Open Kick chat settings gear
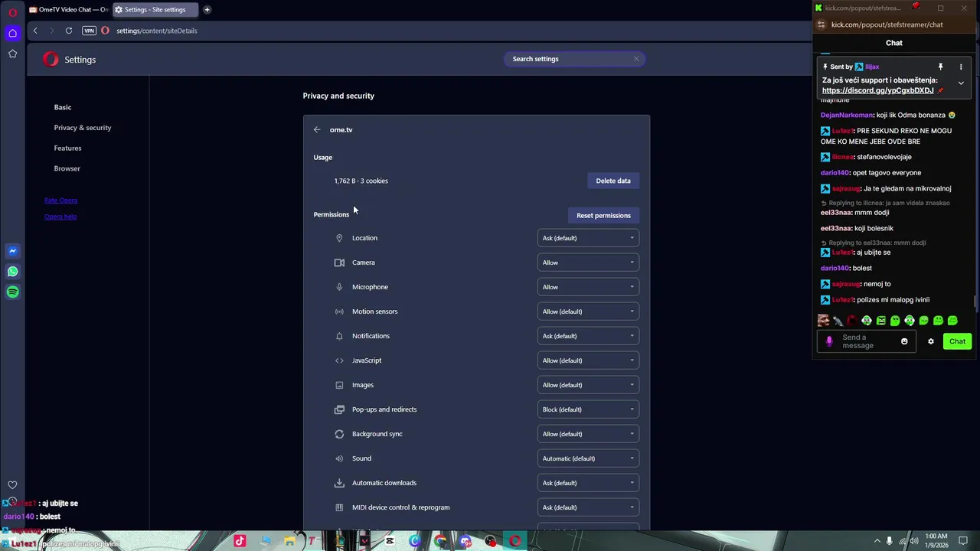Image resolution: width=980 pixels, height=551 pixels. tap(931, 341)
